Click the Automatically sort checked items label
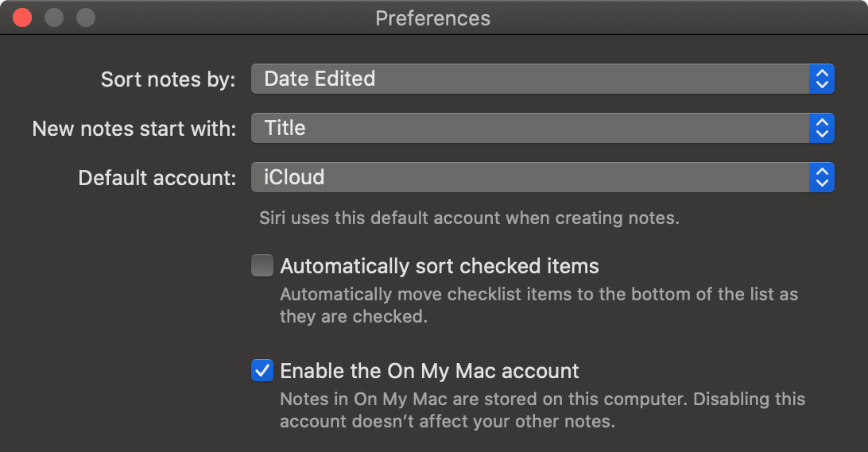The width and height of the screenshot is (868, 452). (x=439, y=265)
